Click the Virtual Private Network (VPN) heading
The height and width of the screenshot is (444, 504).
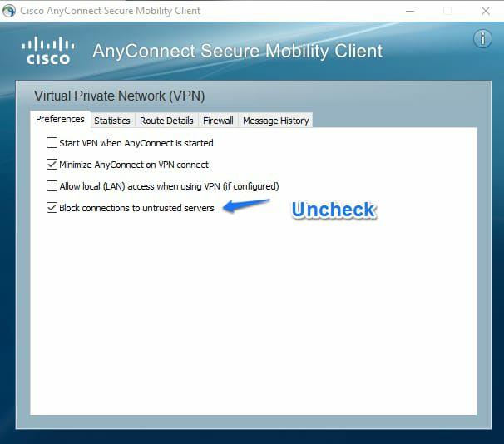(119, 96)
